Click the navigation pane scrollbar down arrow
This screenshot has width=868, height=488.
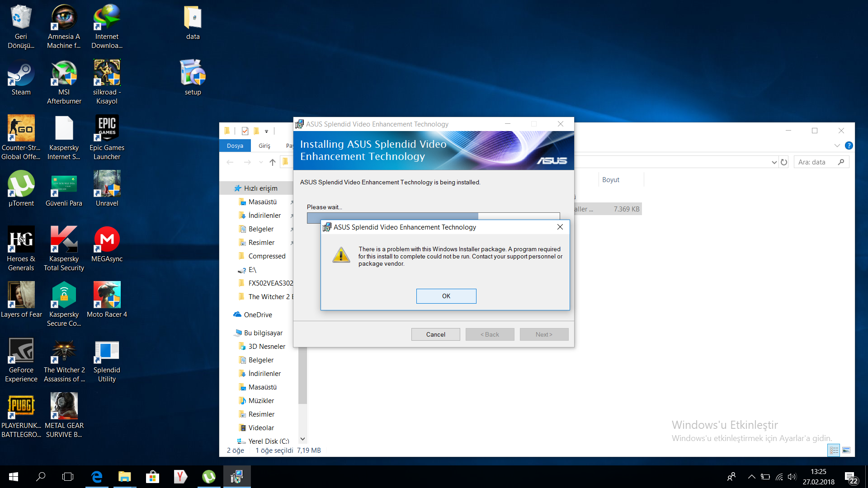[x=302, y=439]
